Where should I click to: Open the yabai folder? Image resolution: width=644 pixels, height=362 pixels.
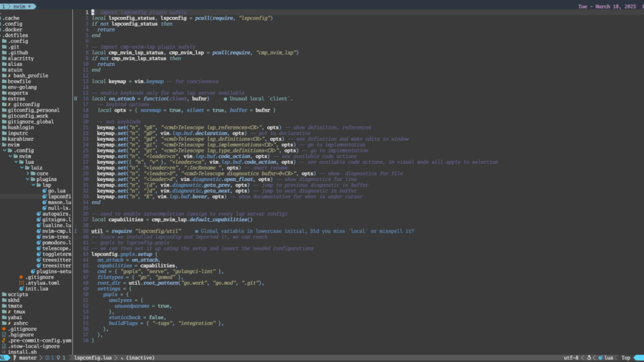[x=15, y=317]
